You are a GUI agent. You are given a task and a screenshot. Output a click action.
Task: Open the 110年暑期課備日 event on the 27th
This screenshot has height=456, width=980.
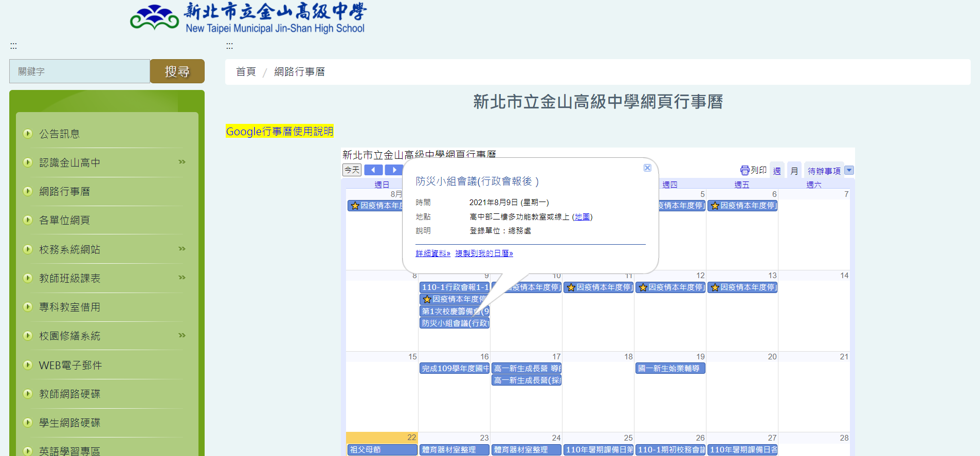(742, 449)
